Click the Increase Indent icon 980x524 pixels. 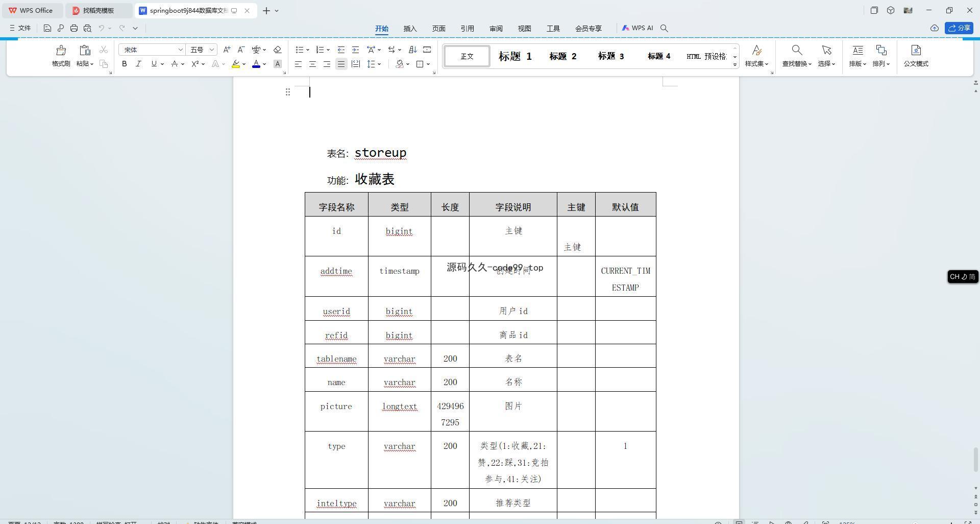click(355, 50)
